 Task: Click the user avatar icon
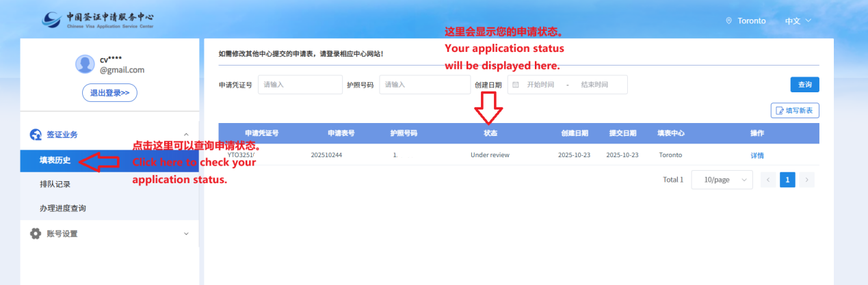click(85, 64)
